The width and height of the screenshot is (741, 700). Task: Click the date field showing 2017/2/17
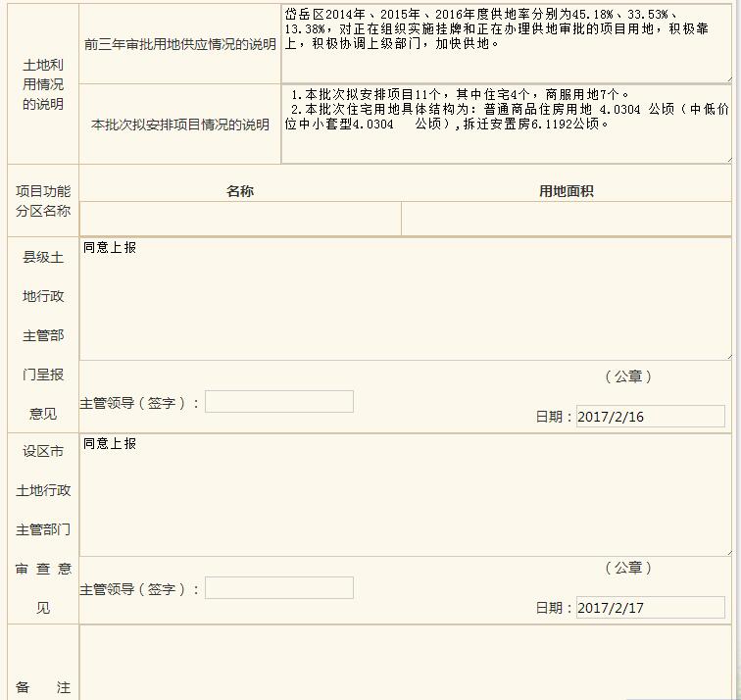coord(650,608)
